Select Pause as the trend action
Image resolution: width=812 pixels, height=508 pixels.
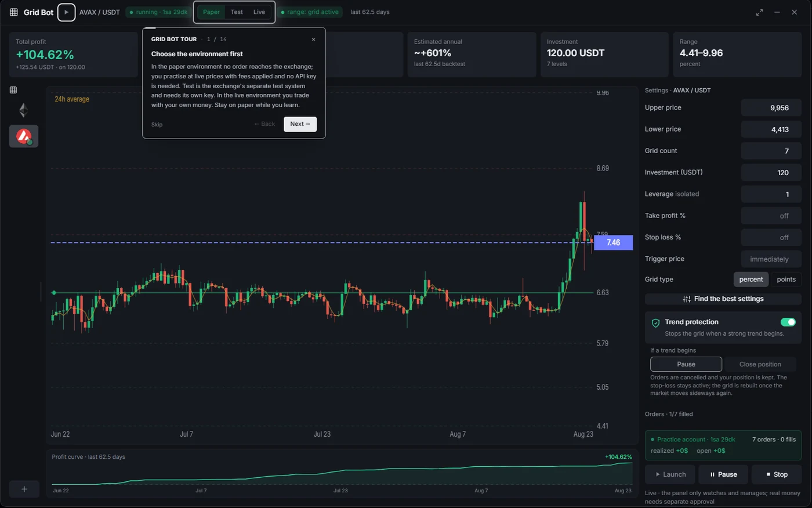pos(686,364)
